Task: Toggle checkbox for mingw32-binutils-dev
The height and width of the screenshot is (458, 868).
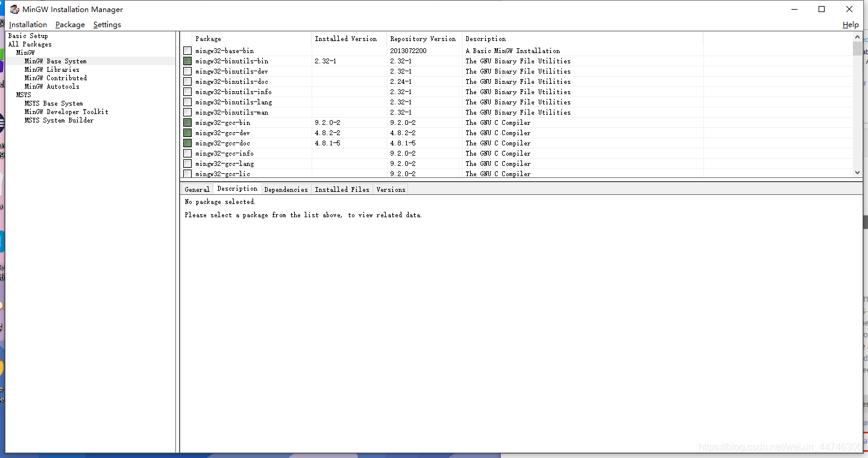Action: pyautogui.click(x=187, y=71)
